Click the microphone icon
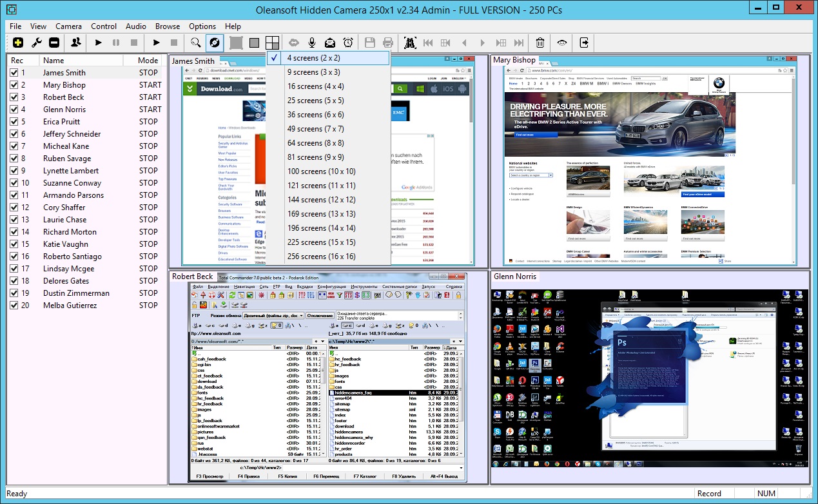Image resolution: width=818 pixels, height=504 pixels. [x=312, y=43]
